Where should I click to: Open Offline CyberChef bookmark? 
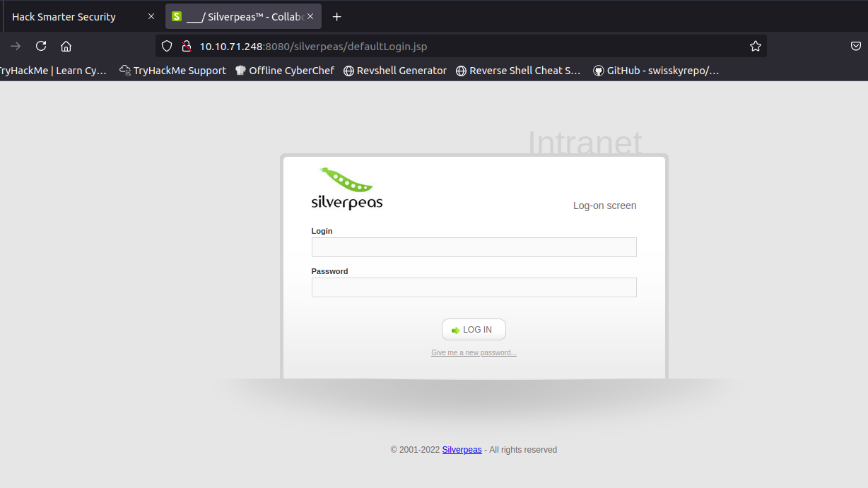pyautogui.click(x=284, y=71)
